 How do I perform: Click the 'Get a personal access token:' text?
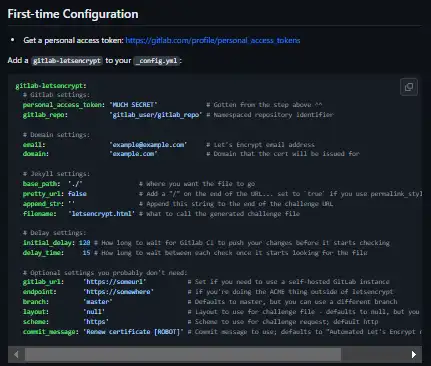click(73, 40)
